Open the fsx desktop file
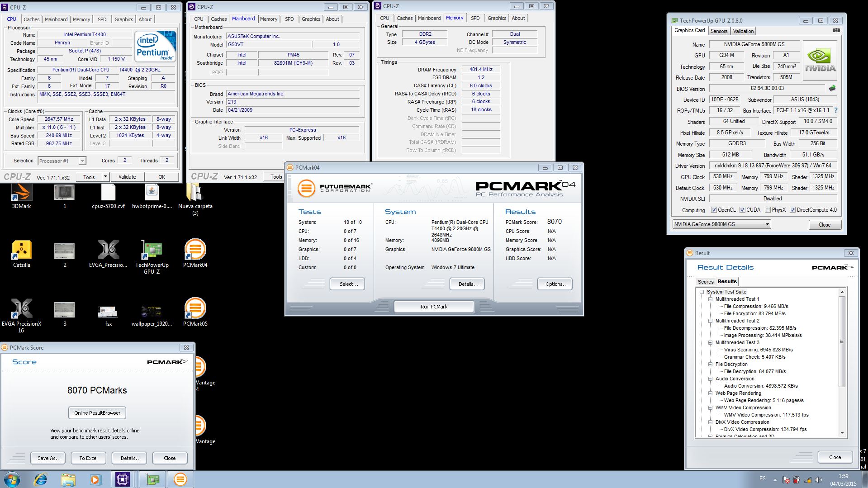 (x=108, y=315)
